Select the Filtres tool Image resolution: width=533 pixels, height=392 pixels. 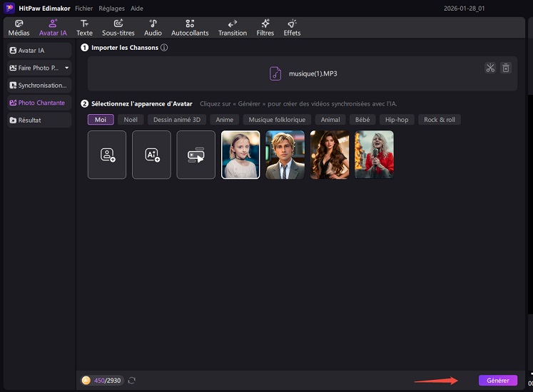[x=265, y=28]
